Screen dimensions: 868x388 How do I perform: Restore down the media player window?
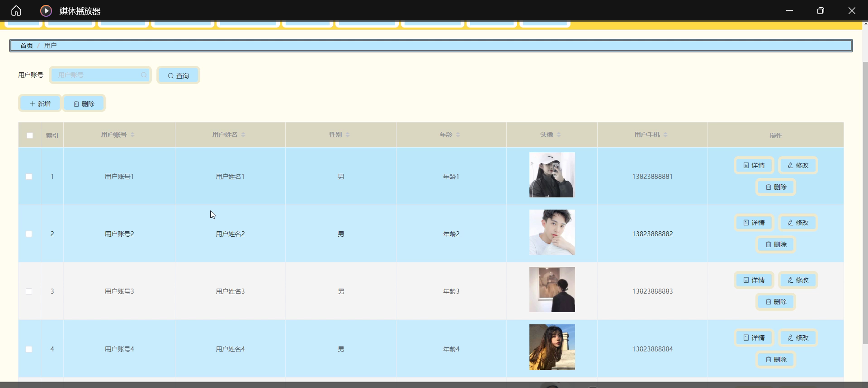821,10
